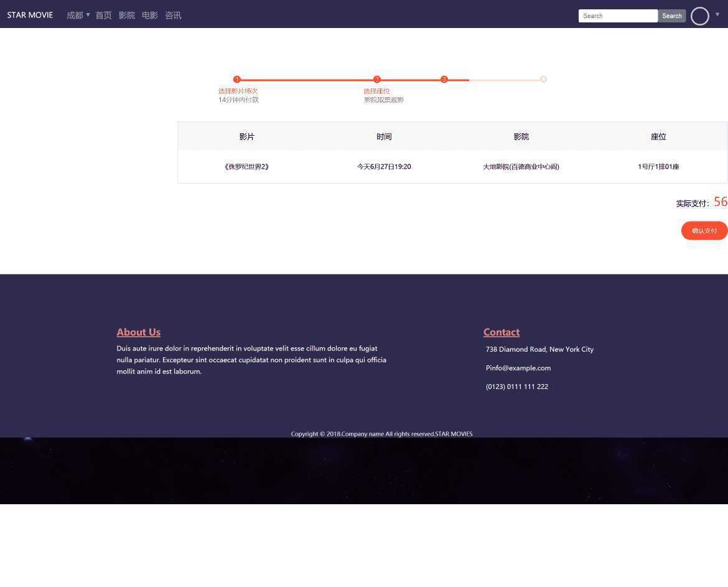Open the 咨讯 navigation item
Screen dimensions: 728x587
(173, 15)
